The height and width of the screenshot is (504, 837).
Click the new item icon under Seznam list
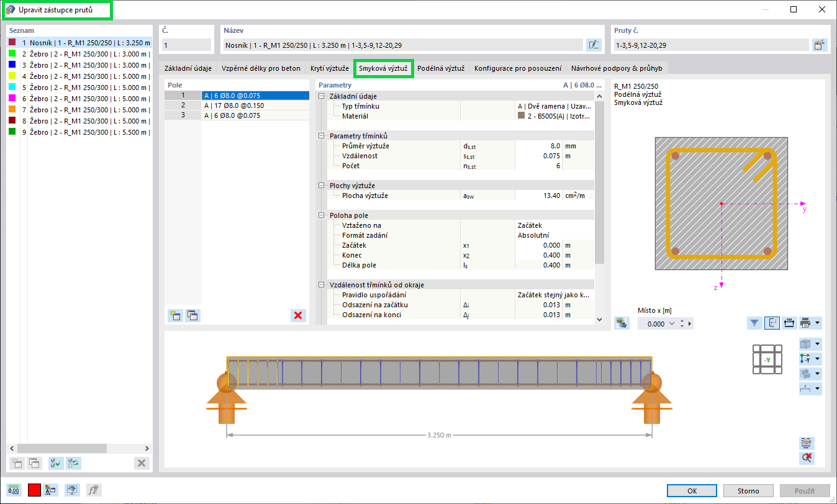pyautogui.click(x=17, y=462)
